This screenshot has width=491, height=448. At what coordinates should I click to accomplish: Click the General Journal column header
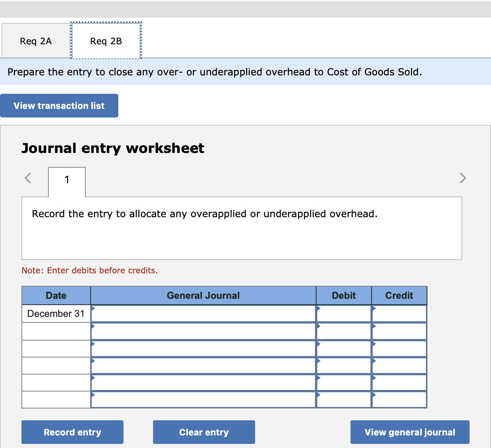[x=203, y=295]
